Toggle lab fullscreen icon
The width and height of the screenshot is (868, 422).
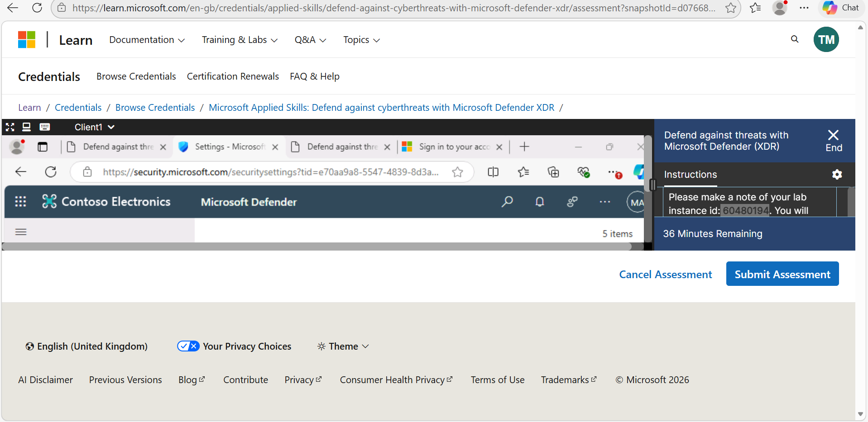[10, 127]
